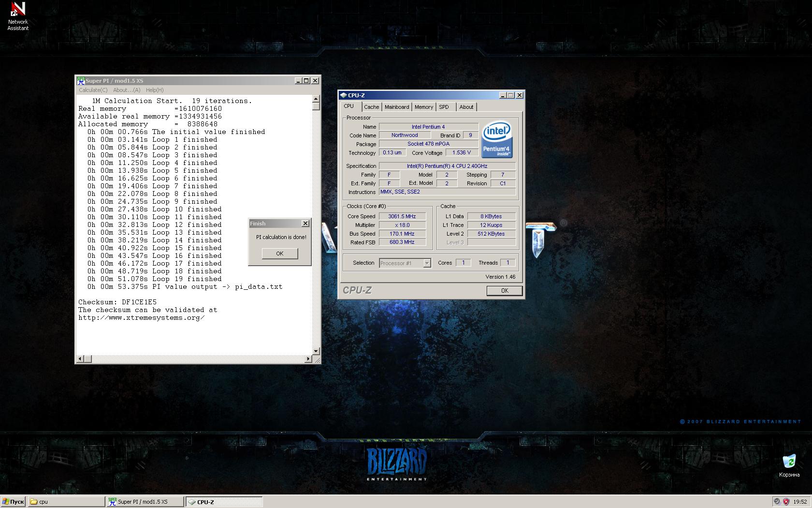The height and width of the screenshot is (508, 812).
Task: Click the empty Level 3 cache field
Action: pyautogui.click(x=491, y=242)
